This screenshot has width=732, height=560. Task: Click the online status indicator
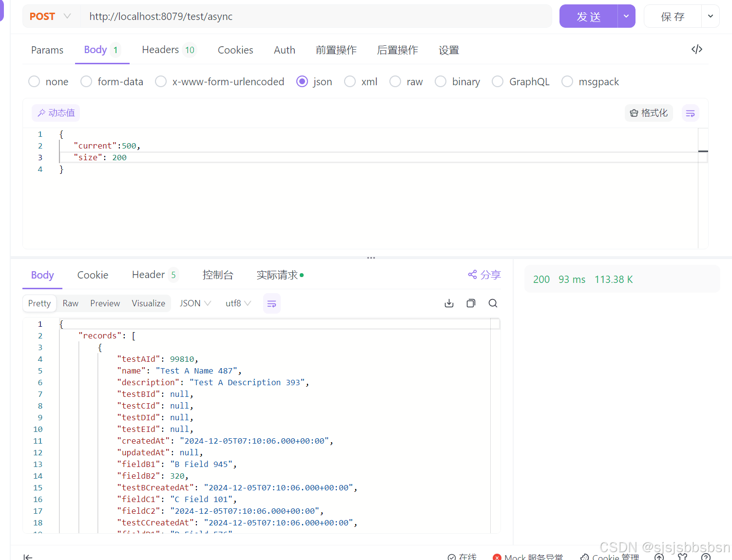tap(462, 557)
